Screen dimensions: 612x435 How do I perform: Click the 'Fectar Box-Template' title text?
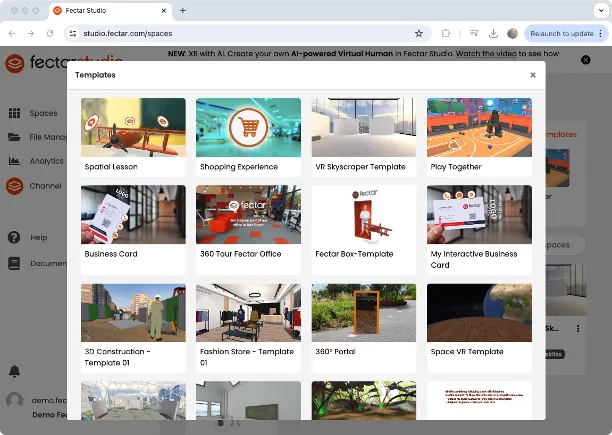pyautogui.click(x=354, y=254)
